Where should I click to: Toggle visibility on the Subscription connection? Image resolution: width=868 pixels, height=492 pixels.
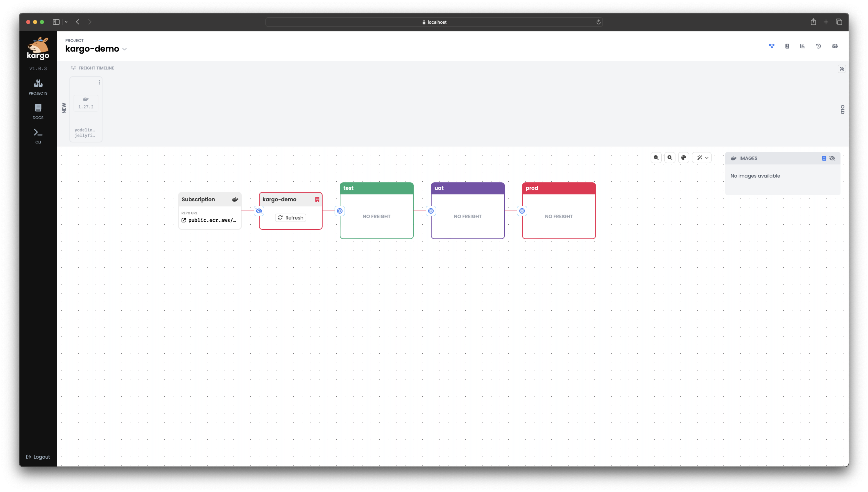pos(259,211)
